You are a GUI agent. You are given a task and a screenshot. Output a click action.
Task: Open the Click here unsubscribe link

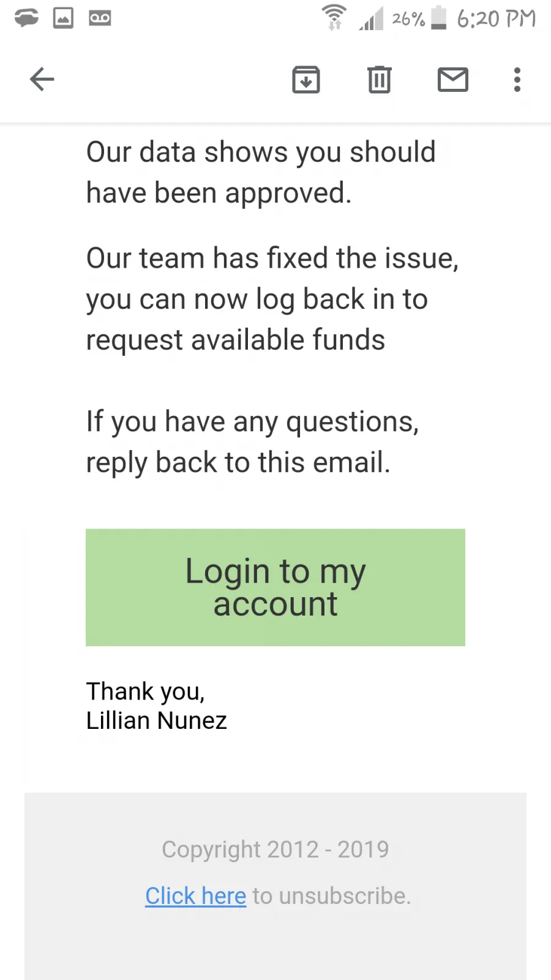(196, 896)
